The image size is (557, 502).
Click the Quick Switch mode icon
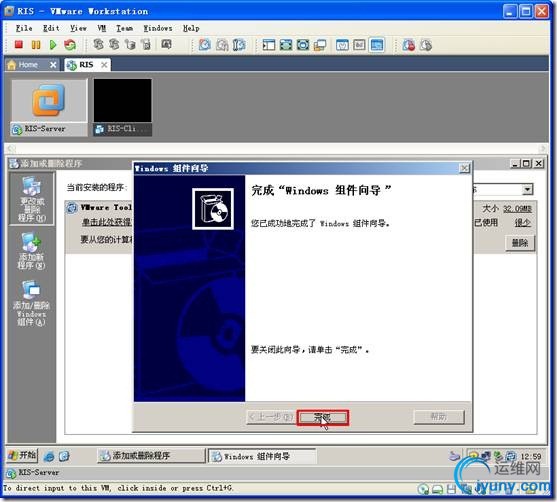(x=303, y=45)
